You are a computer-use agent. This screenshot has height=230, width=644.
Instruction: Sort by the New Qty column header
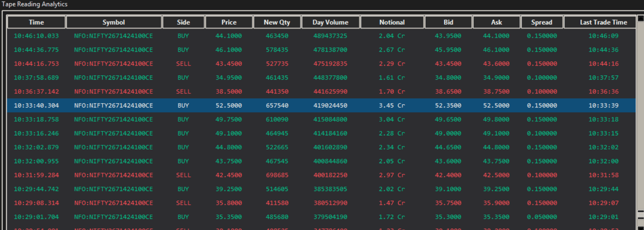(277, 22)
